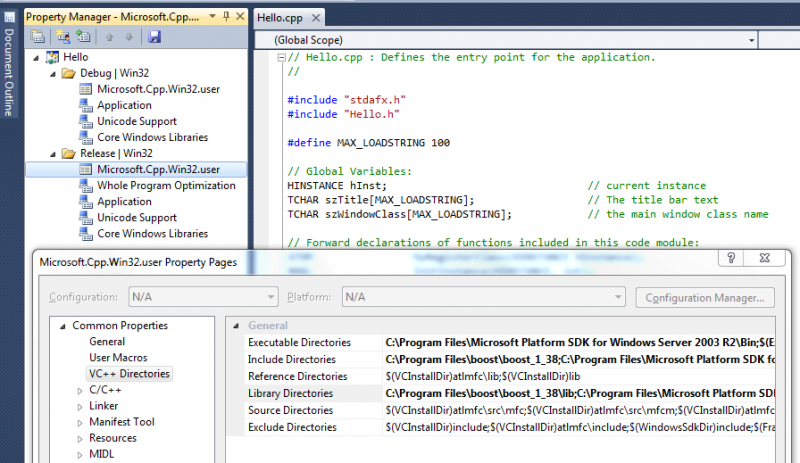Click Microsoft.Cpp.Win32.user sheet icon under Release
Screen dimensions: 800x463
point(85,169)
